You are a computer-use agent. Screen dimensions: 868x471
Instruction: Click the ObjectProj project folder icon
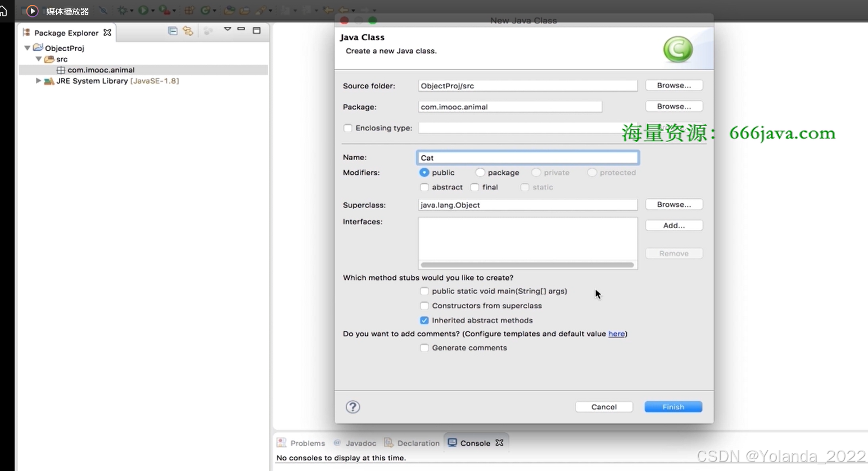click(38, 48)
